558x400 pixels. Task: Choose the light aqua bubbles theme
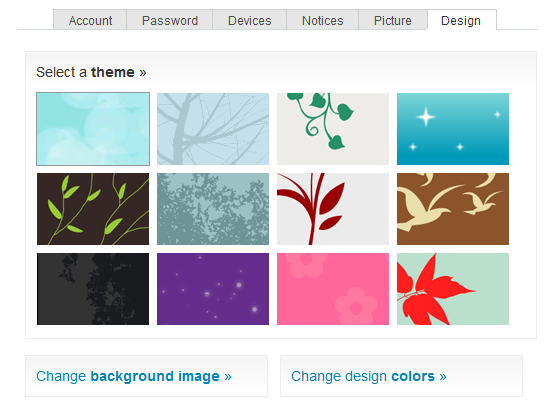pos(93,129)
